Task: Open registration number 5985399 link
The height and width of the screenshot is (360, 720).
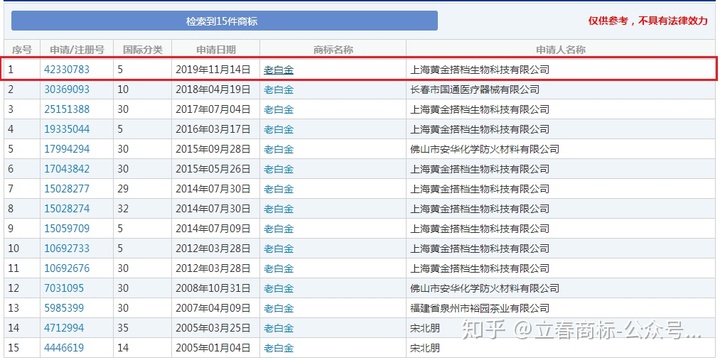Action: tap(64, 308)
